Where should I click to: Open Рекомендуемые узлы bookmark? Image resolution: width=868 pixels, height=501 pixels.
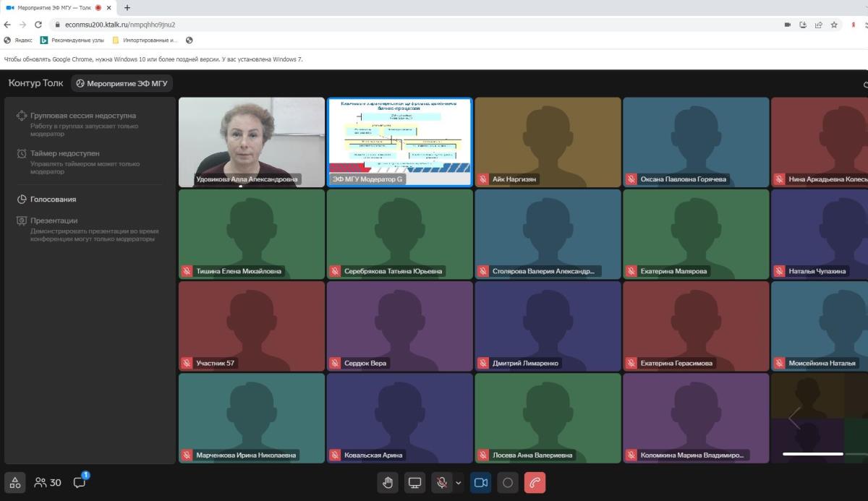click(x=72, y=40)
